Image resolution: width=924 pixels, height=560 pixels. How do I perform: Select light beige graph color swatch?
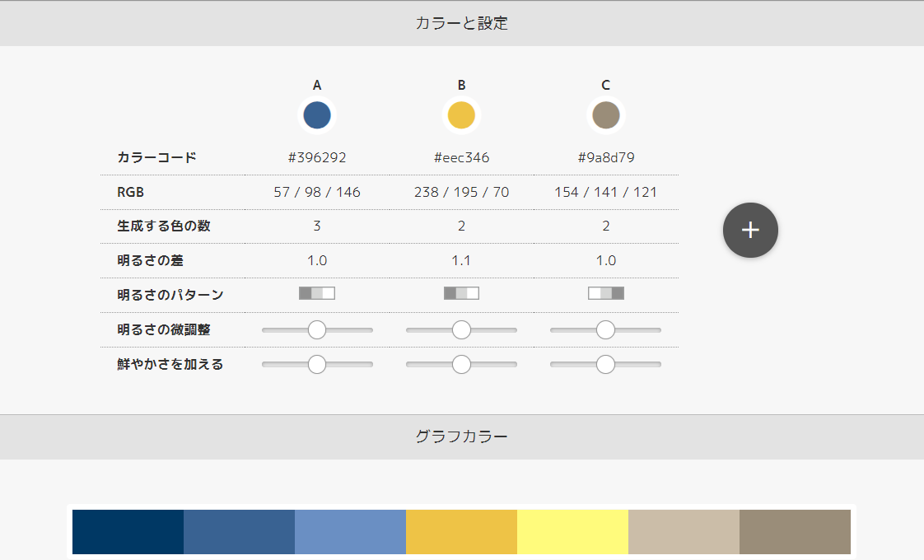click(684, 532)
